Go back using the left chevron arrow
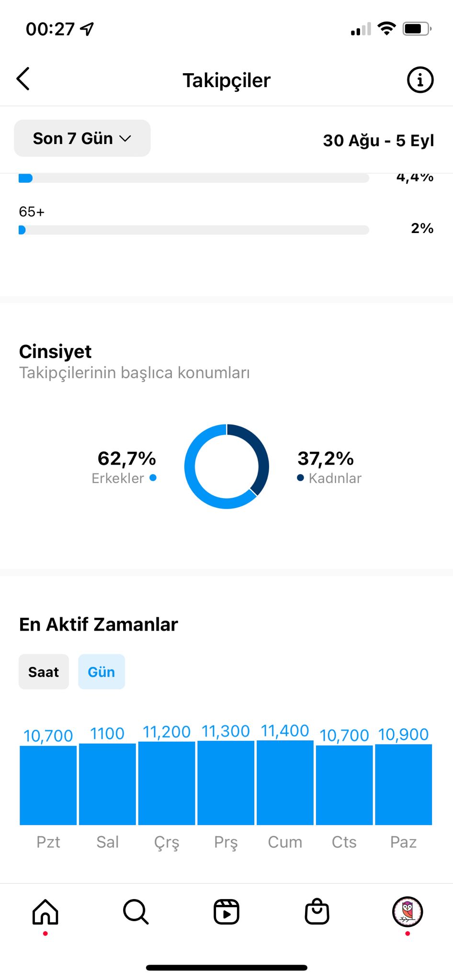 [23, 79]
